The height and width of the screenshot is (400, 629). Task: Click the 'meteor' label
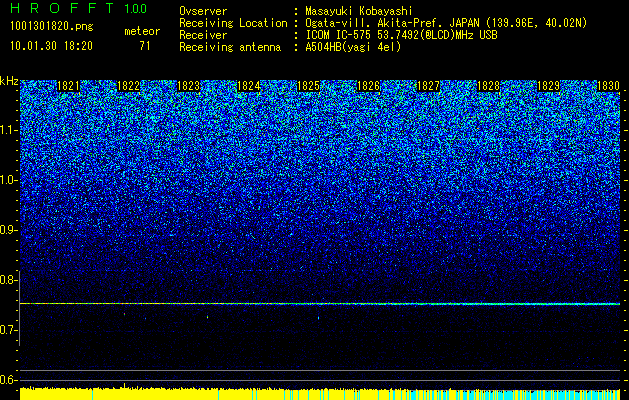click(x=142, y=31)
